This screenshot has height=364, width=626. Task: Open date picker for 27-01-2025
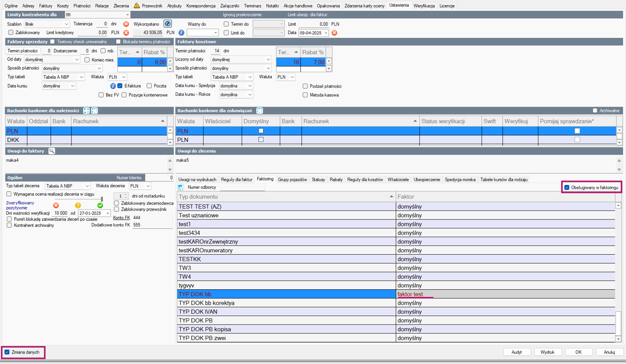click(x=108, y=213)
